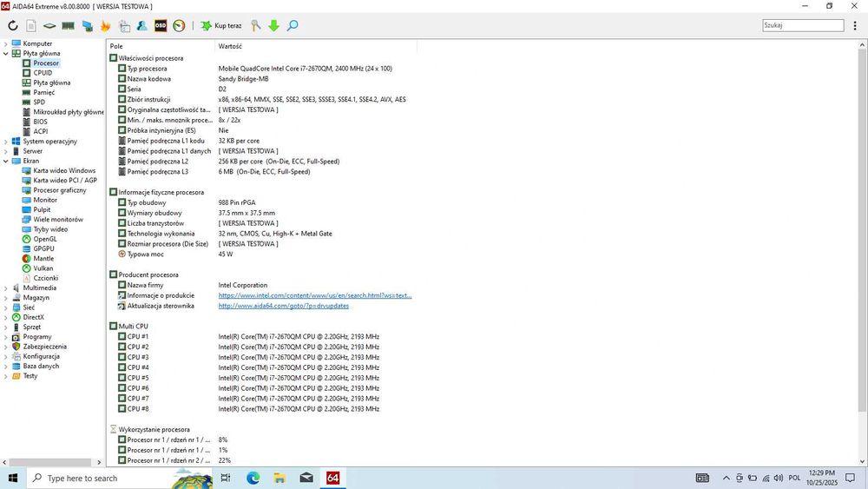Expand the Komputer tree node
The height and width of the screenshot is (489, 868).
pos(5,43)
